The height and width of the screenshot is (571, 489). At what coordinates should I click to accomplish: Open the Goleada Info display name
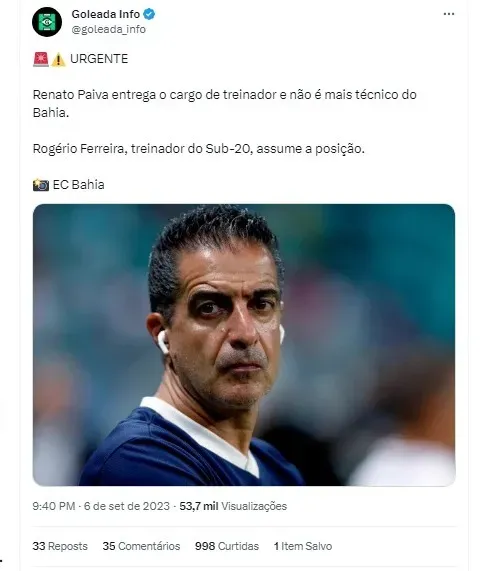click(106, 14)
